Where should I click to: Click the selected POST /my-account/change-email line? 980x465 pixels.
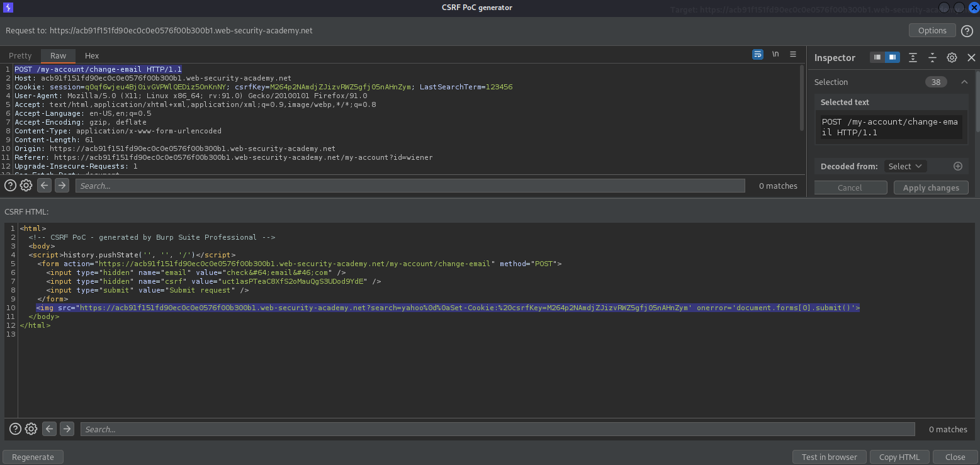pyautogui.click(x=98, y=69)
